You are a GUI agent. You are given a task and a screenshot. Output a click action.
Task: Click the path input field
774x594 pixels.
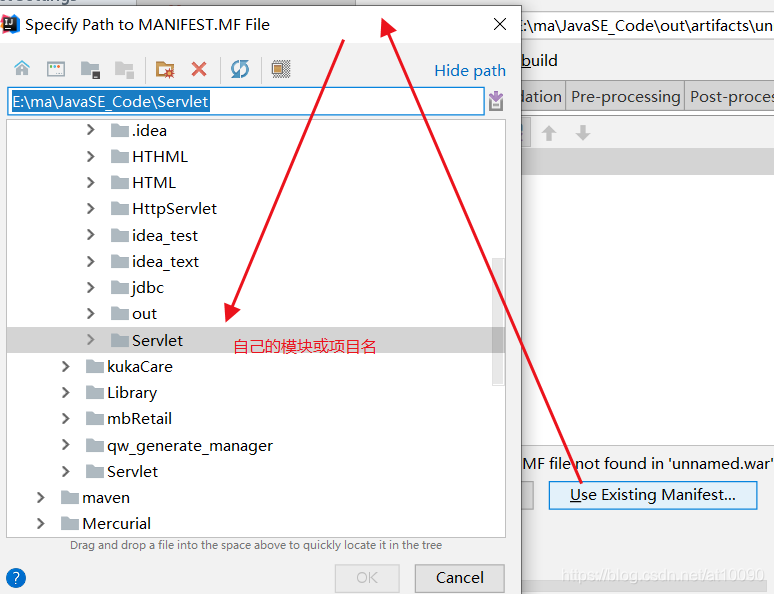click(x=246, y=101)
